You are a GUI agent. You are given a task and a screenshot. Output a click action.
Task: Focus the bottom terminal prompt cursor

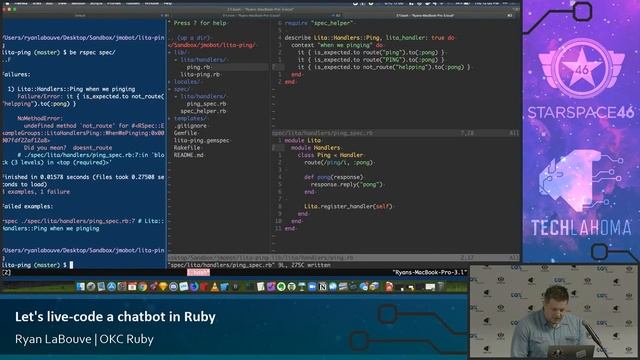(71, 265)
